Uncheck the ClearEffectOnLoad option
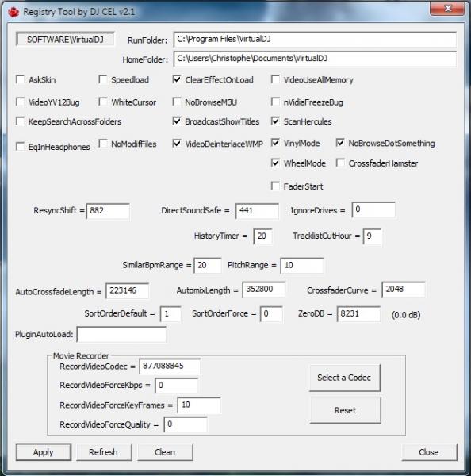471x476 pixels. (x=177, y=79)
